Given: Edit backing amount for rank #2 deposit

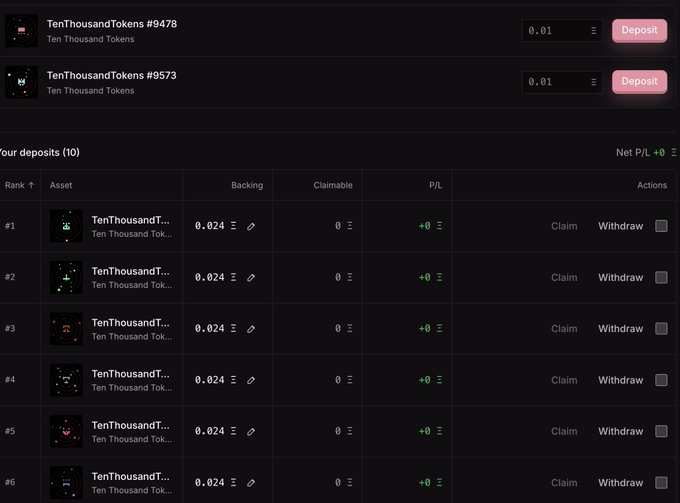Looking at the screenshot, I should pos(251,278).
